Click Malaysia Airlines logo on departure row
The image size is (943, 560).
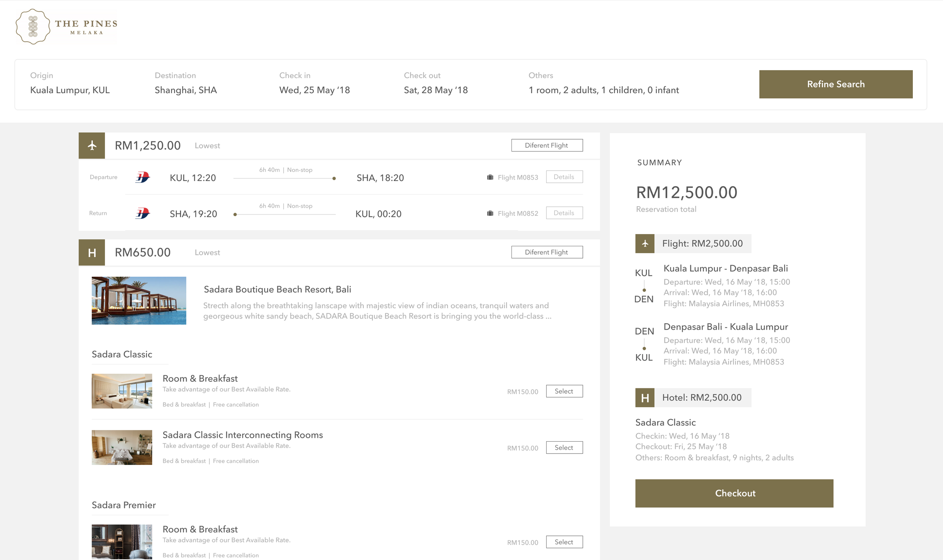tap(143, 177)
